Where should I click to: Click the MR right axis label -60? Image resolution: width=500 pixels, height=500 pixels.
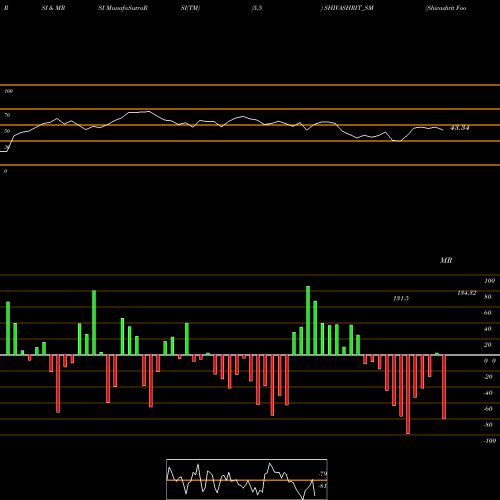click(x=488, y=409)
